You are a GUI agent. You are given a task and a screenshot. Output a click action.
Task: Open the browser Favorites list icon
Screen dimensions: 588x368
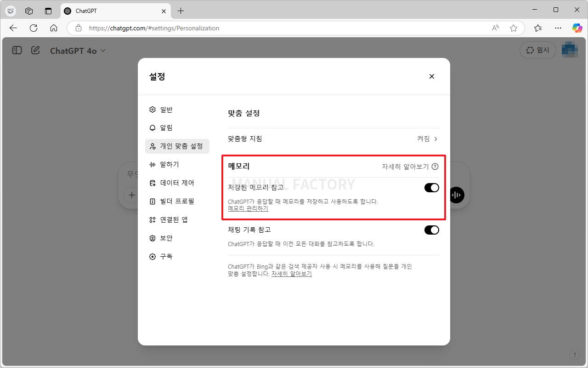click(x=538, y=28)
